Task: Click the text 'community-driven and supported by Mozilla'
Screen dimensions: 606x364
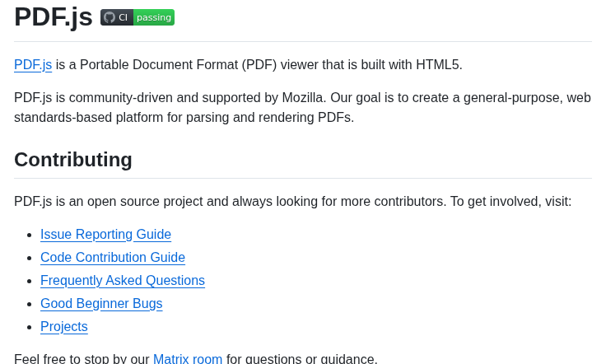Action: (198, 98)
